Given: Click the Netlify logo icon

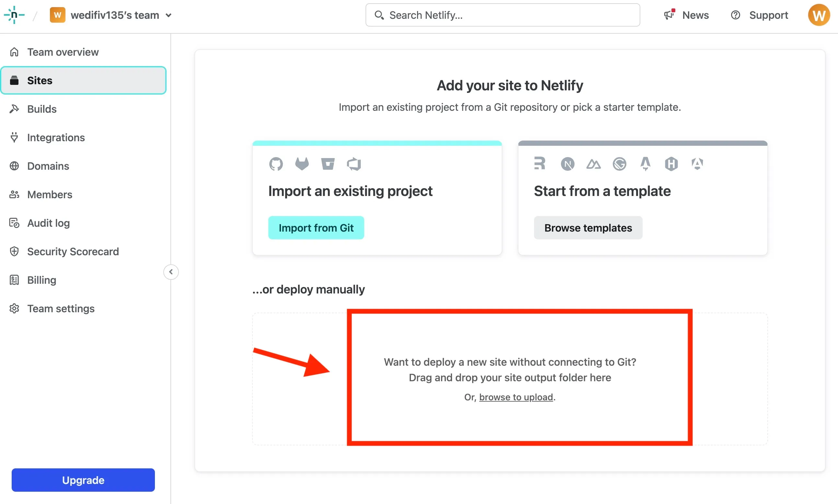Looking at the screenshot, I should (14, 15).
